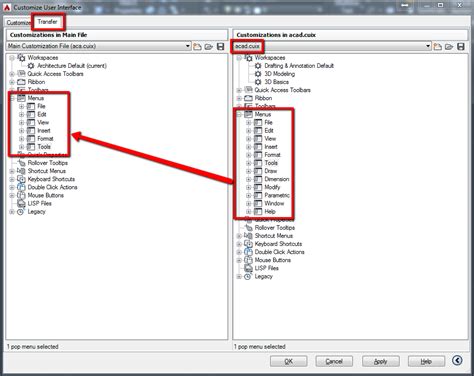Select 3D Basics workspace

pos(276,82)
